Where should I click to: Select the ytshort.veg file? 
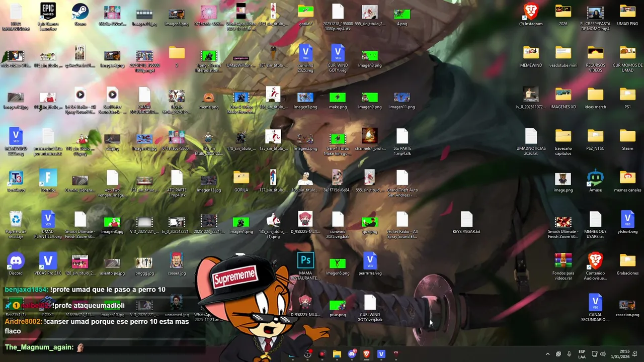pos(627,223)
